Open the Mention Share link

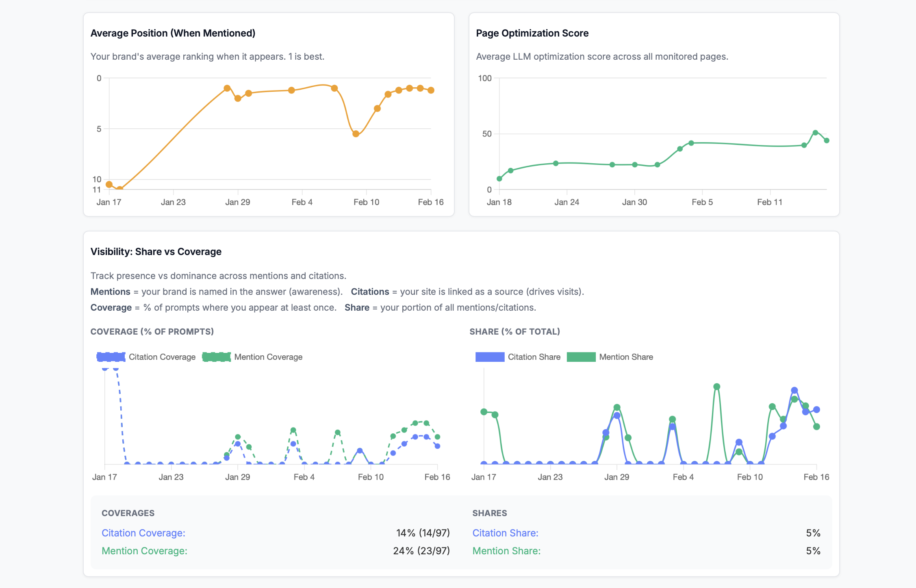506,551
